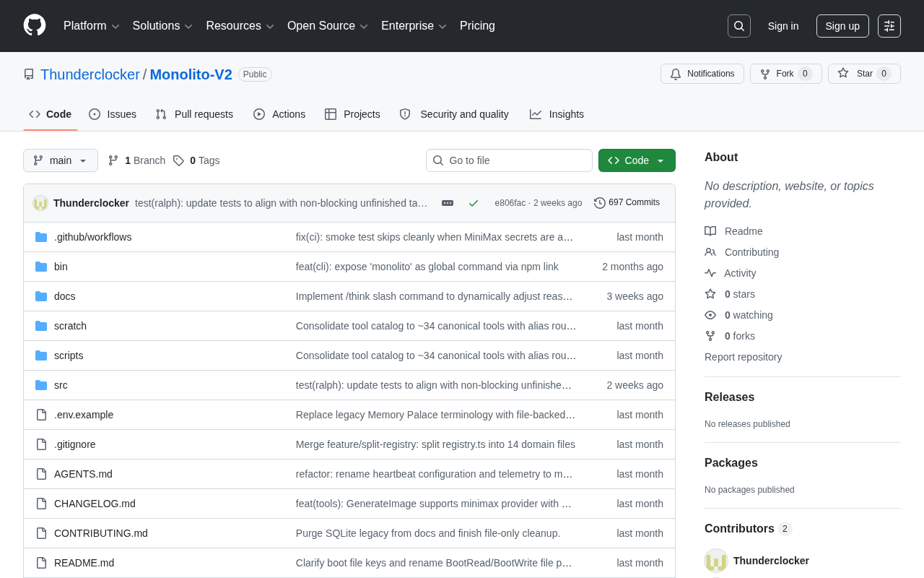Open the green Code dropdown button
The height and width of the screenshot is (578, 924).
637,160
